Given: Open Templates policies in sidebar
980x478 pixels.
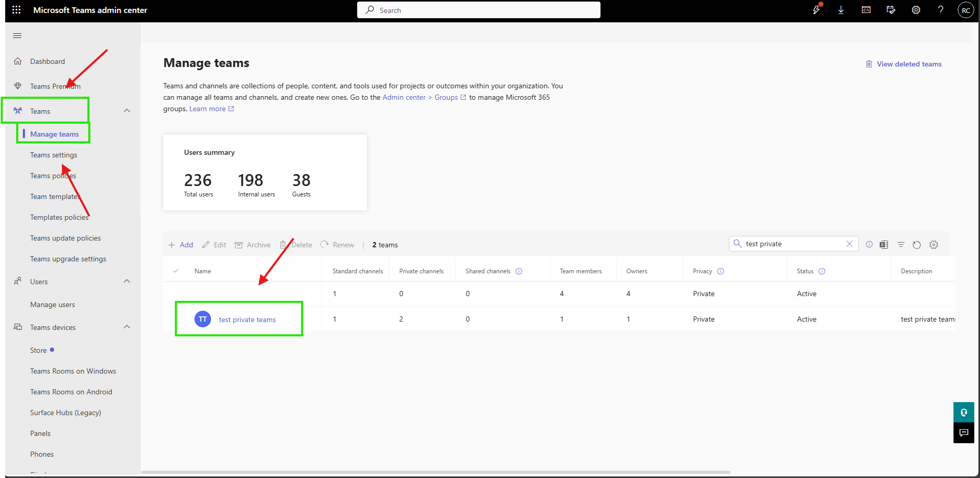Looking at the screenshot, I should click(x=59, y=217).
